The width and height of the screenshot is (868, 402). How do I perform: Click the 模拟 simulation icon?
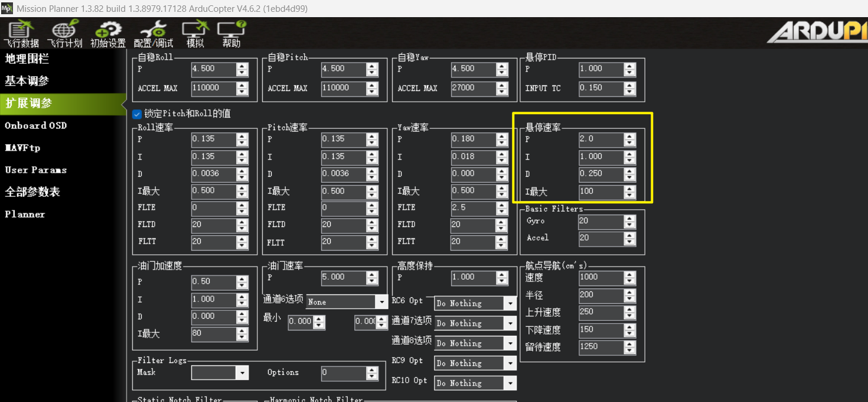[195, 34]
